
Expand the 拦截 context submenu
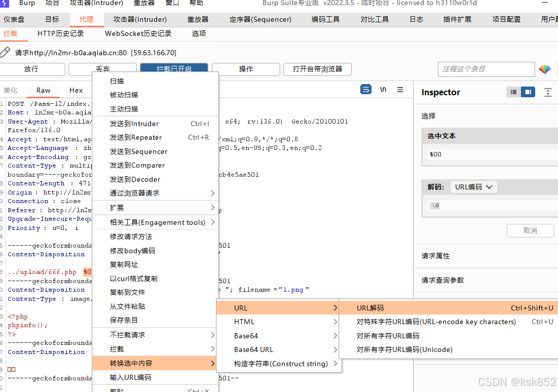coord(155,349)
